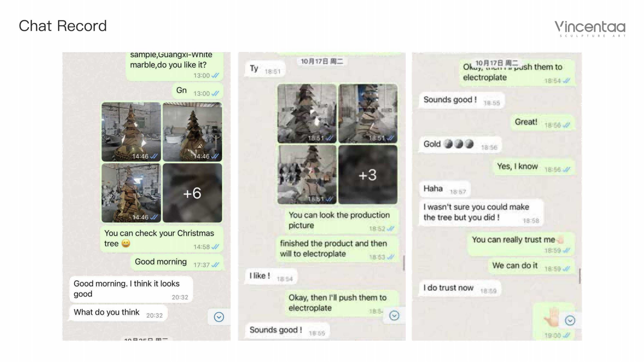Click the grinning emoji in Christmas tree message
Screen dimensions: 644x362
pos(126,243)
